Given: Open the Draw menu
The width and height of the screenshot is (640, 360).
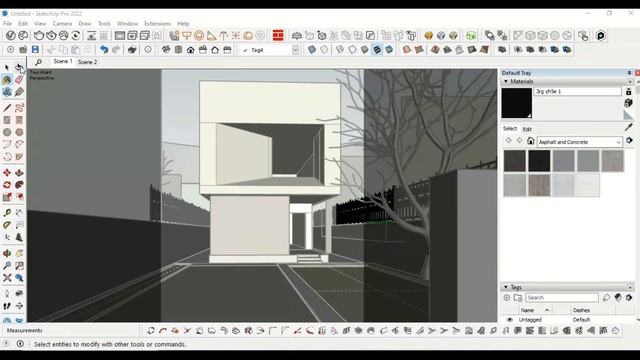Looking at the screenshot, I should tap(85, 23).
